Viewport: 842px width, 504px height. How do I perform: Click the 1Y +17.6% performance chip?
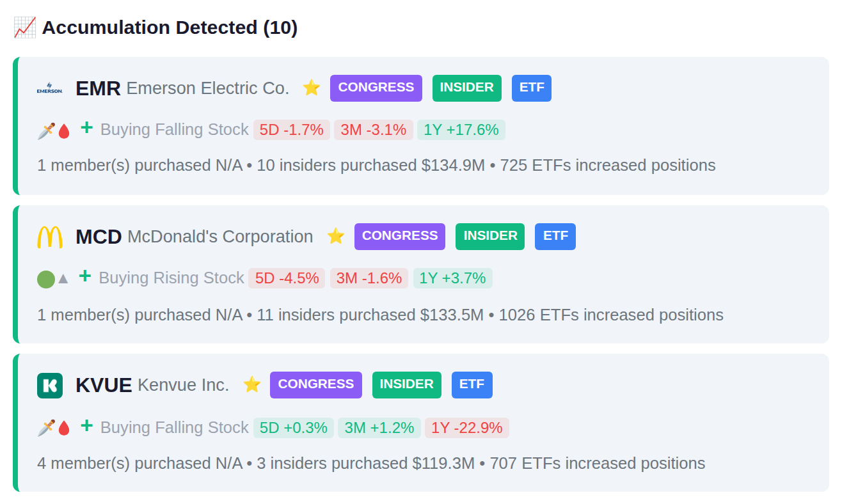pyautogui.click(x=461, y=130)
